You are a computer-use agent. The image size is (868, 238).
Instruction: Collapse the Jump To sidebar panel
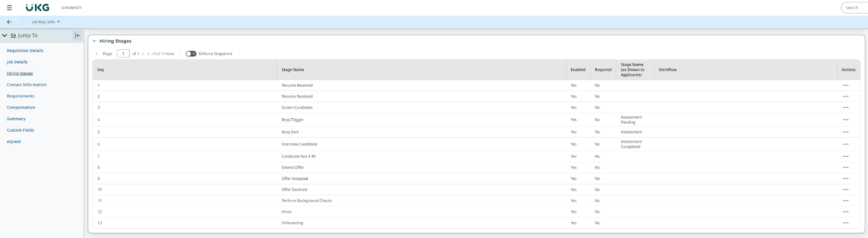pyautogui.click(x=77, y=36)
